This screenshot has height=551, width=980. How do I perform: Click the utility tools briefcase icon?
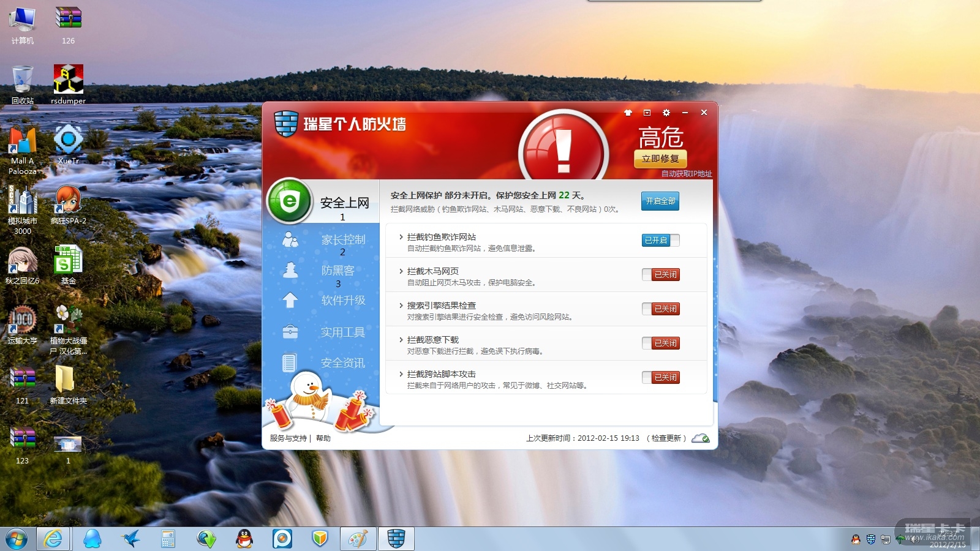tap(290, 332)
